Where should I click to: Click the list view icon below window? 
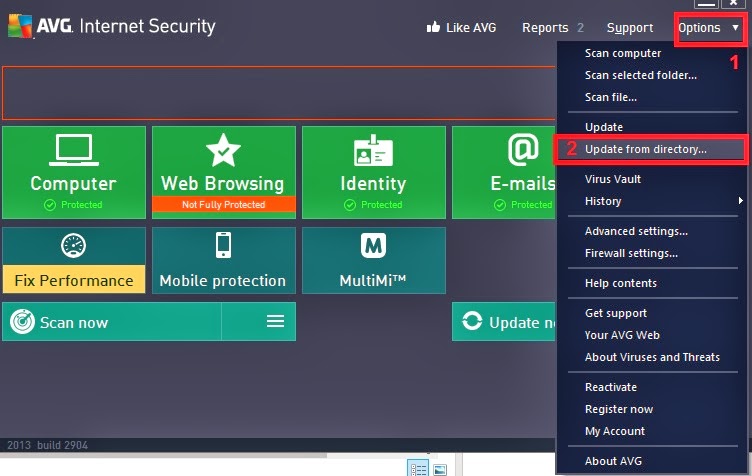417,469
